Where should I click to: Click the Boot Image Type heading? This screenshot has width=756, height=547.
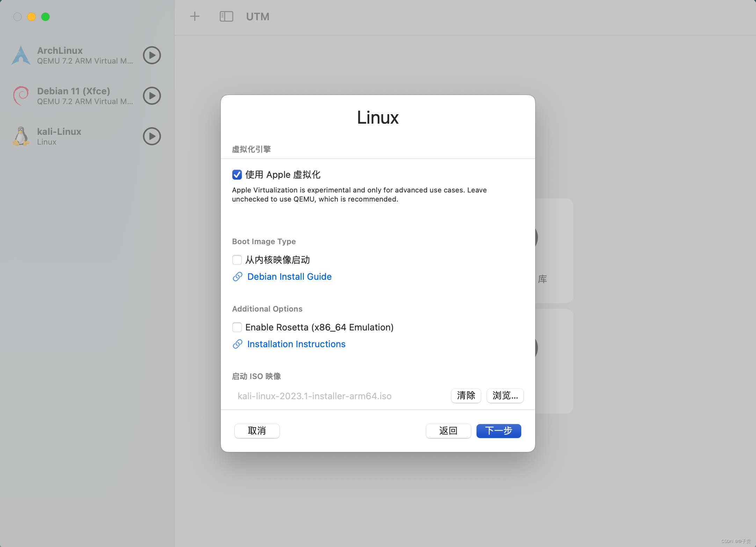[264, 242]
